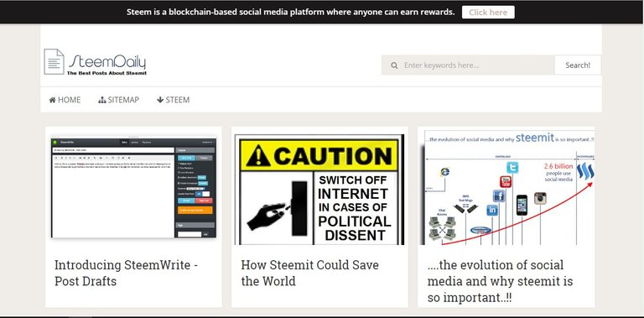Open 'How Steemit Could Save the World' link
The height and width of the screenshot is (318, 644).
click(x=310, y=273)
